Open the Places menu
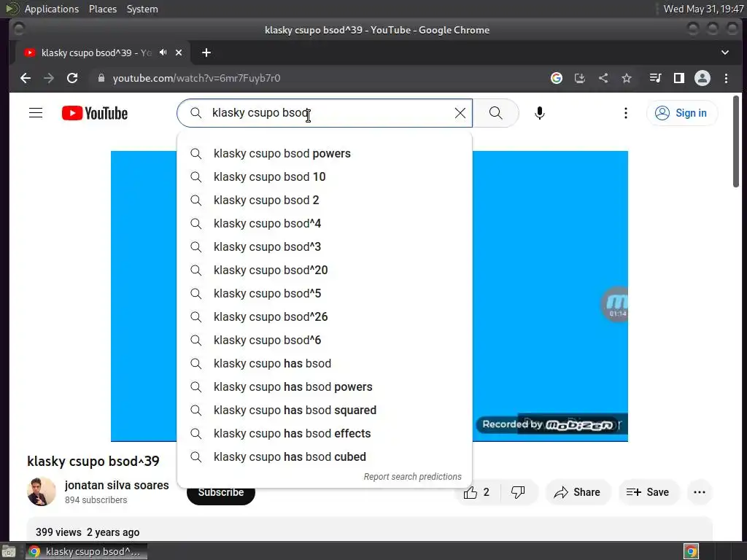This screenshot has height=560, width=747. point(103,9)
